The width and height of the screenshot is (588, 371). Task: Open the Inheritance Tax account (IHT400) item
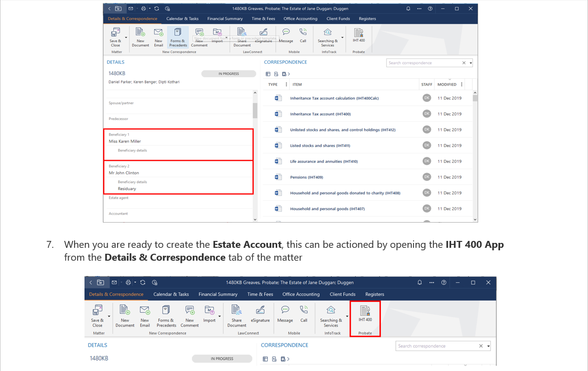(x=320, y=114)
